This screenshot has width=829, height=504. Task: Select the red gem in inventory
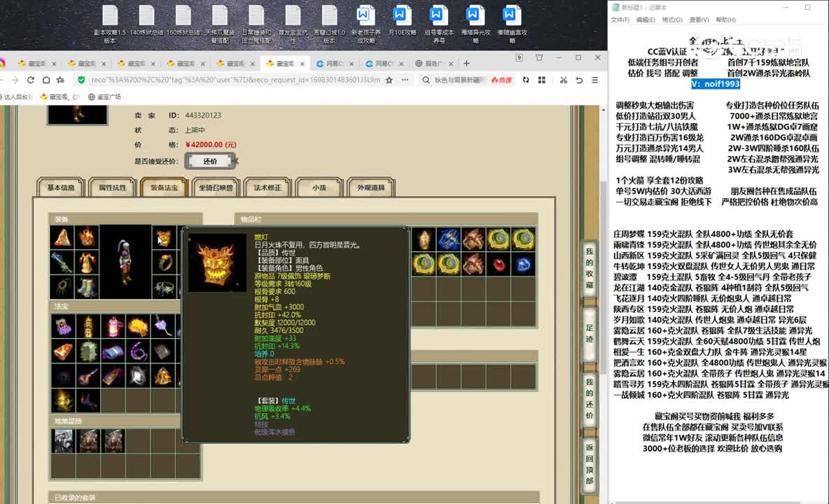point(499,264)
